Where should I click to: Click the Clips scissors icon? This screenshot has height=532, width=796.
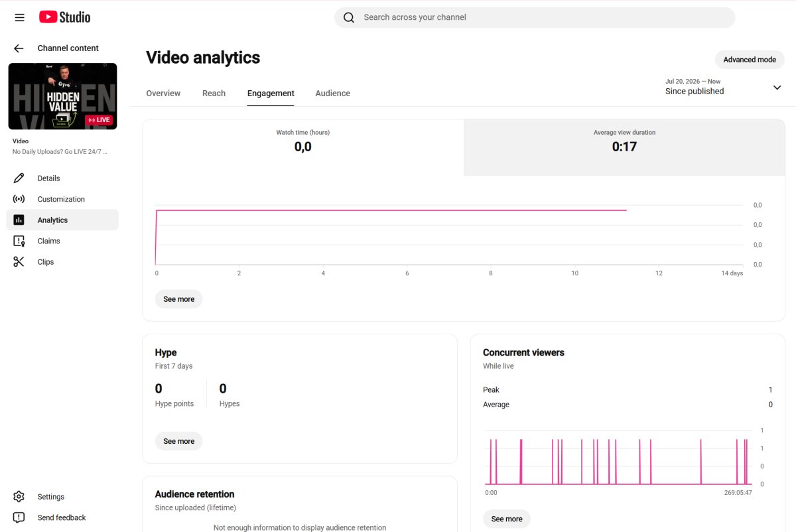click(19, 262)
